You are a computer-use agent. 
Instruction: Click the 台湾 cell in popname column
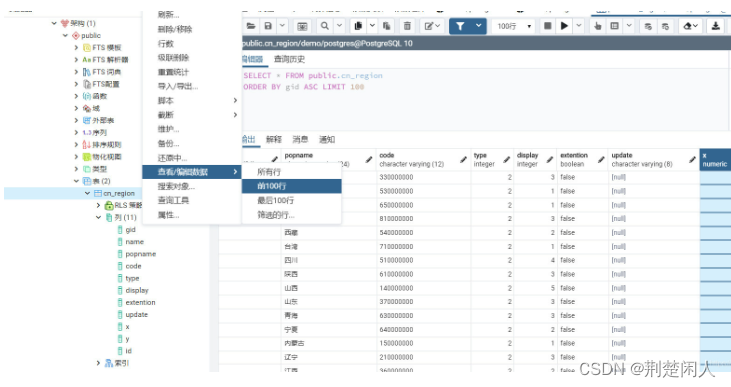coord(329,246)
